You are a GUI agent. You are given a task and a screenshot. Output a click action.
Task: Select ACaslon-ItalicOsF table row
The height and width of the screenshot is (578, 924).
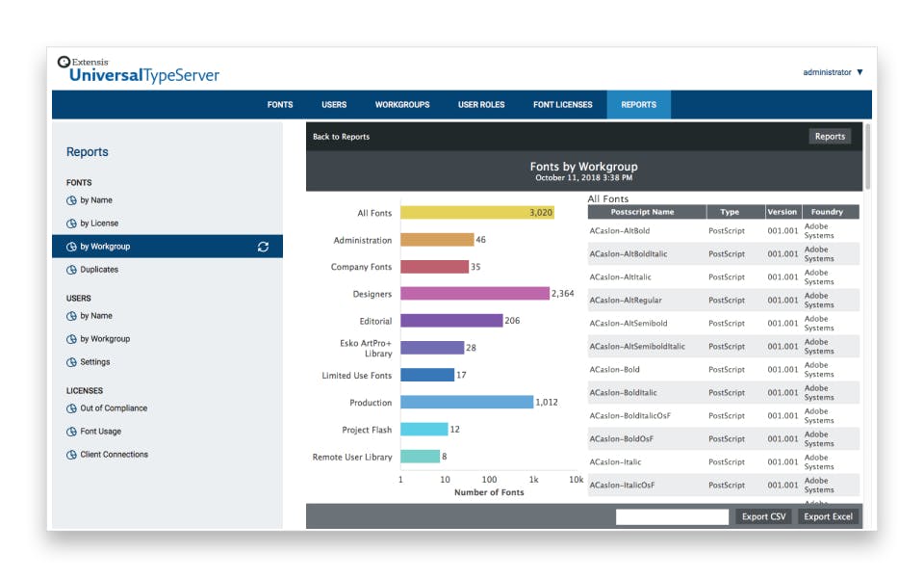coord(724,485)
